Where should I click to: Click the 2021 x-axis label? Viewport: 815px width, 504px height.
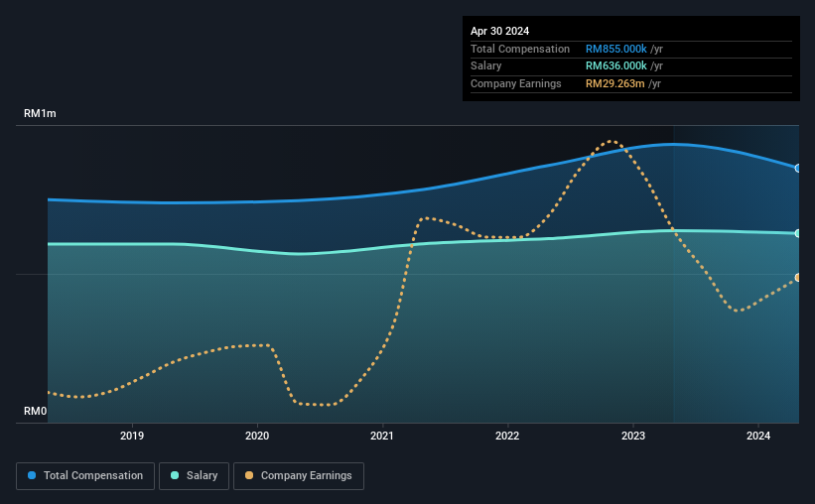(382, 436)
